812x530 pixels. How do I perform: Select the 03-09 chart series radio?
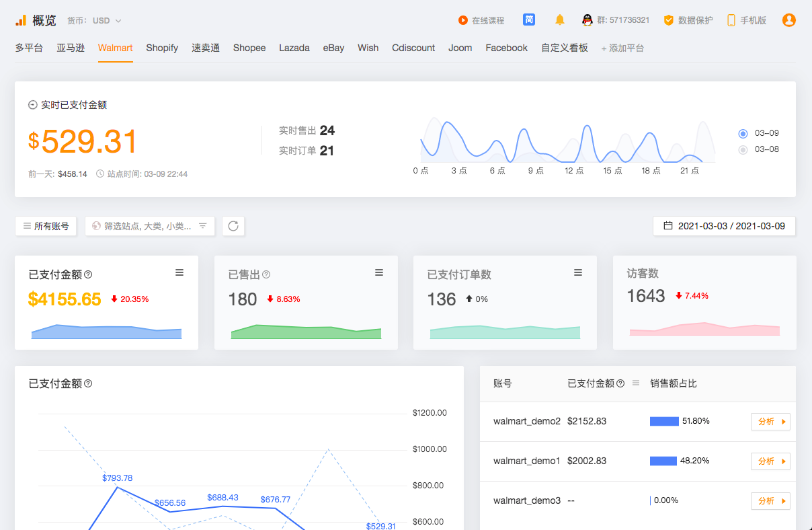[x=743, y=133]
